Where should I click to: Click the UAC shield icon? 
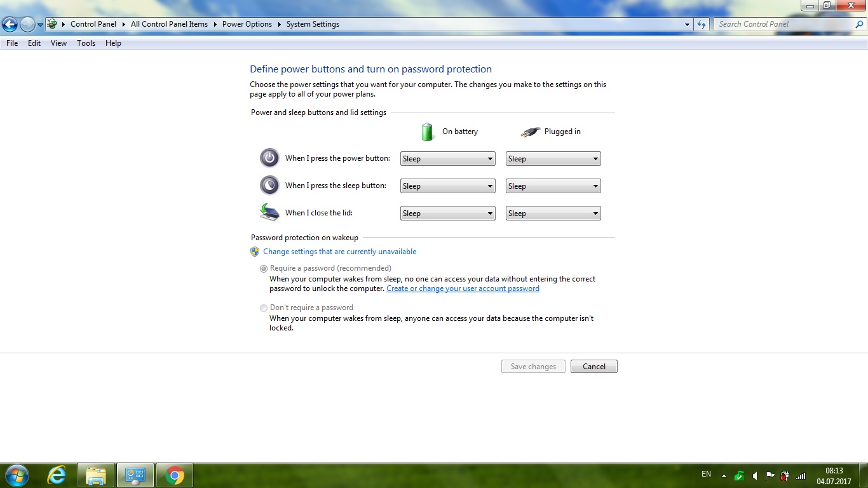[x=255, y=252]
